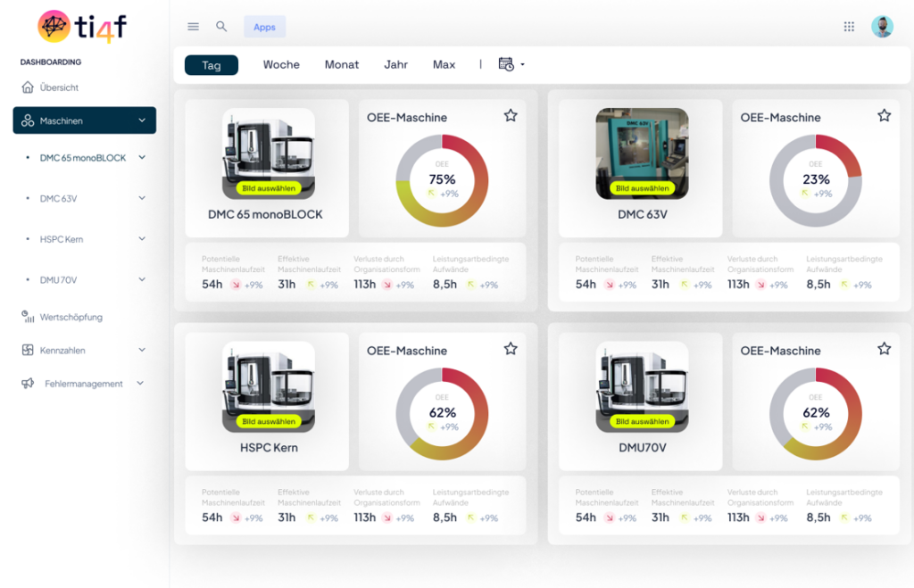Click Bild auswählen on DMC 63V
This screenshot has height=588, width=914.
(643, 188)
